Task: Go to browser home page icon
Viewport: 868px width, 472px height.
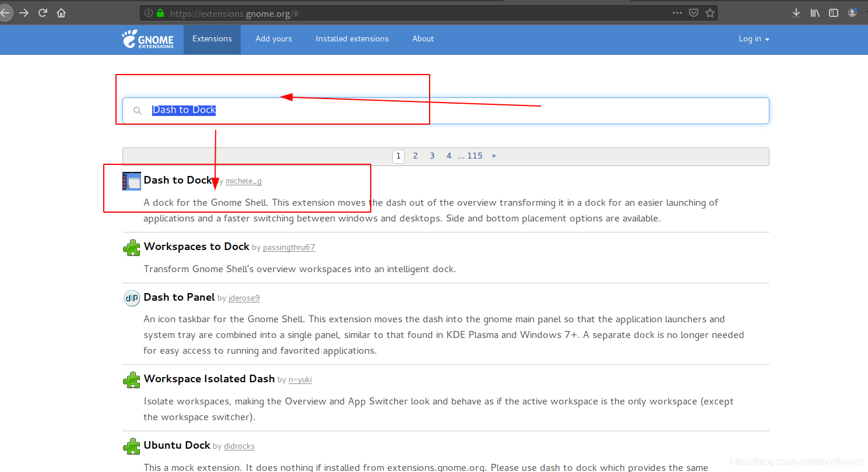Action: click(x=61, y=13)
